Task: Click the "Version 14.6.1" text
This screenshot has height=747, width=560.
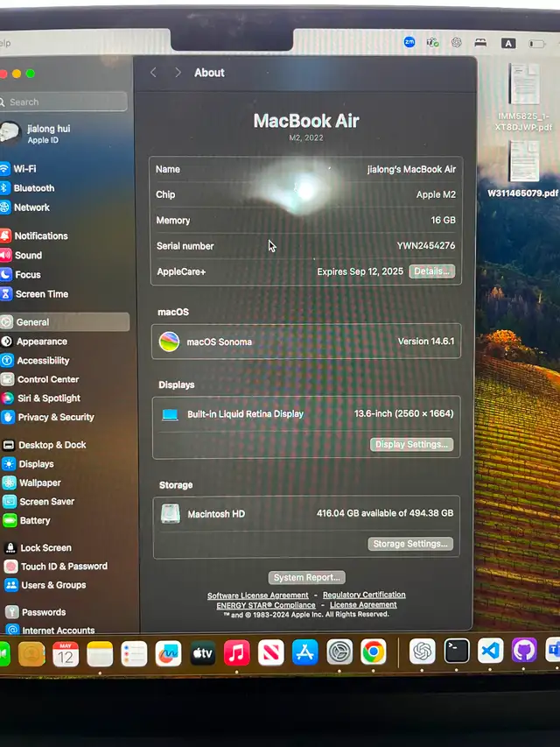Action: click(426, 342)
